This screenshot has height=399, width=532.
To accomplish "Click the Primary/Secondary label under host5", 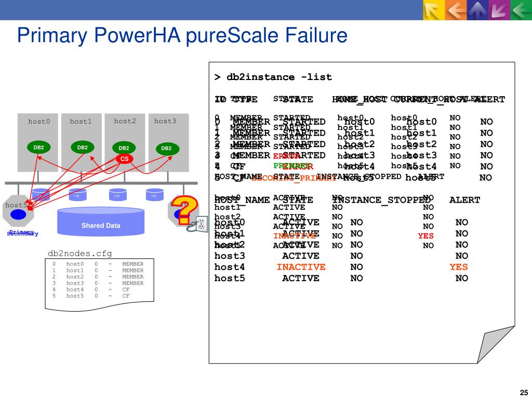I will click(x=22, y=233).
